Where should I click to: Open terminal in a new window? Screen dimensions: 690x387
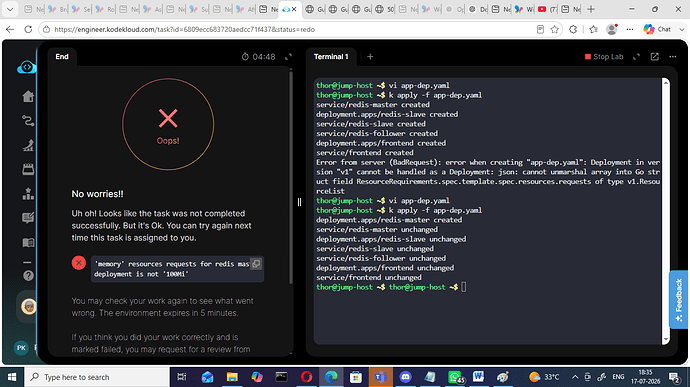point(654,57)
